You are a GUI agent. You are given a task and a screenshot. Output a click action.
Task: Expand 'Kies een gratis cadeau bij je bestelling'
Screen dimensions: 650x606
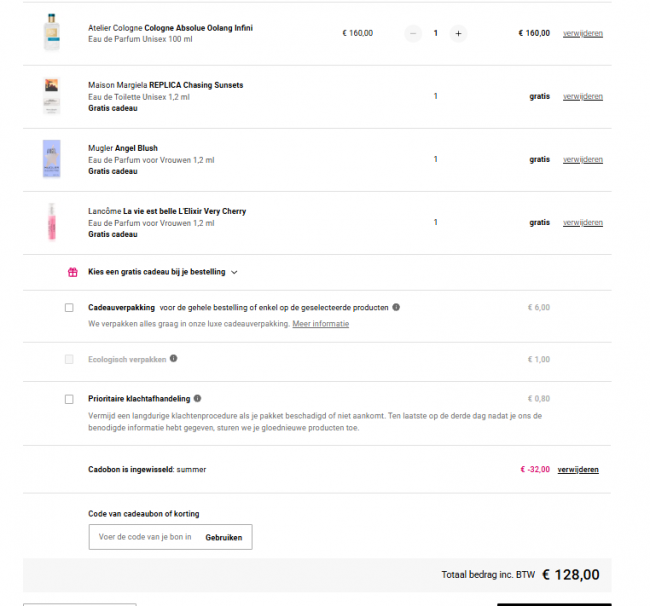tap(162, 272)
